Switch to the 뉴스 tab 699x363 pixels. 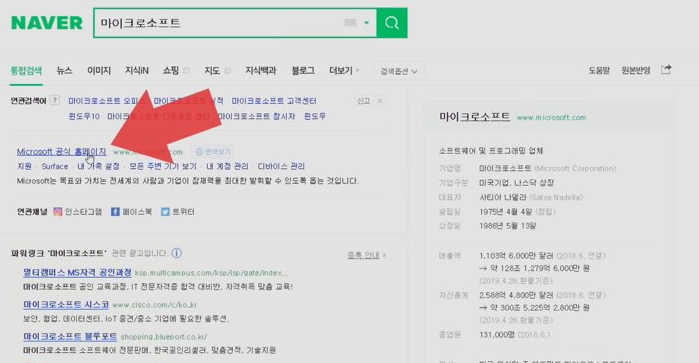tap(64, 70)
